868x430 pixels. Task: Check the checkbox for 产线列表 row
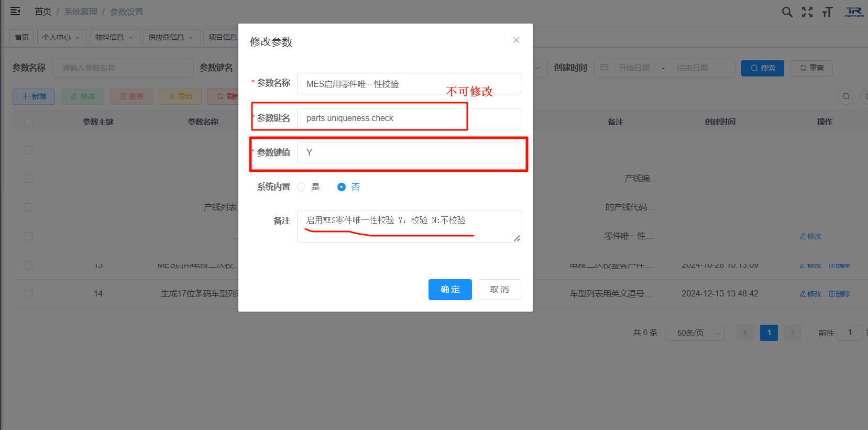coord(28,207)
